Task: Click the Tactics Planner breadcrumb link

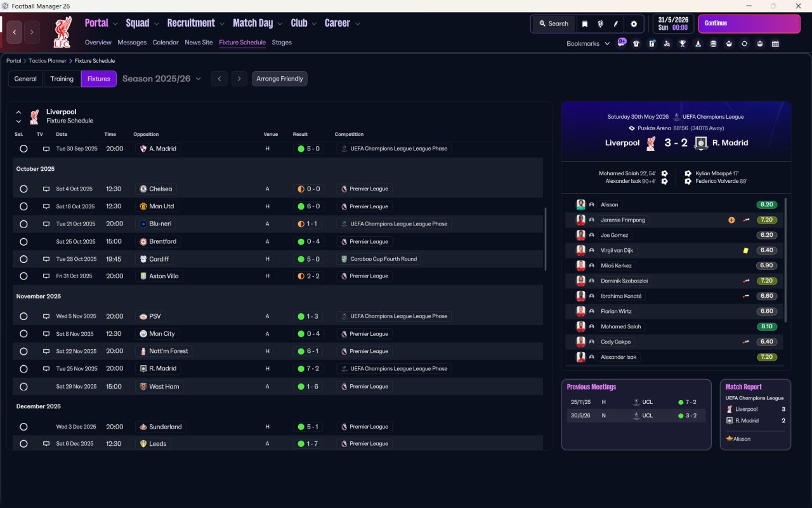Action: pos(48,61)
